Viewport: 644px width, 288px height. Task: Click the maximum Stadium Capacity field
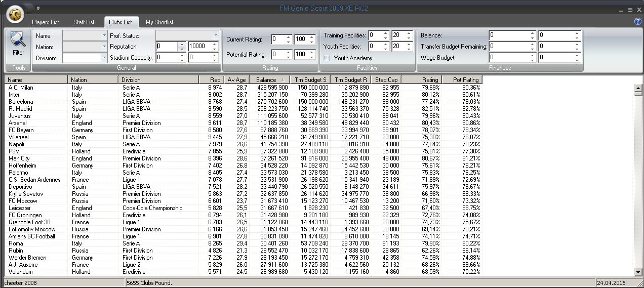(198, 58)
